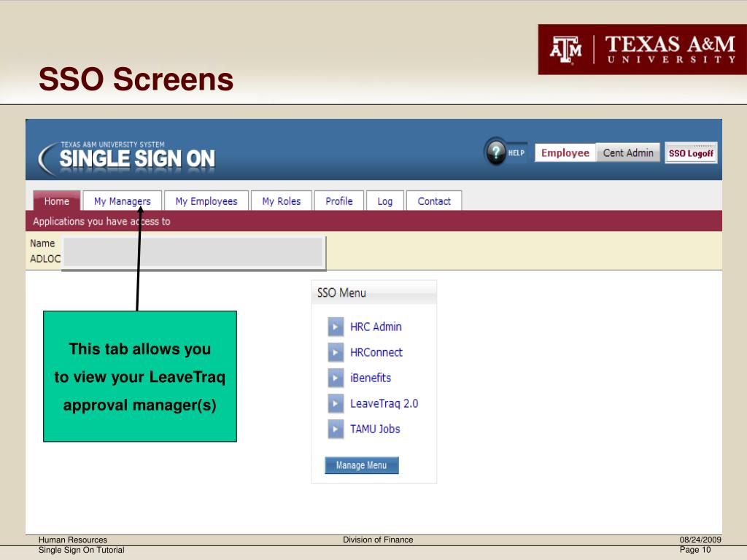Switch to the Cent Admin role
The image size is (747, 560).
click(x=628, y=153)
